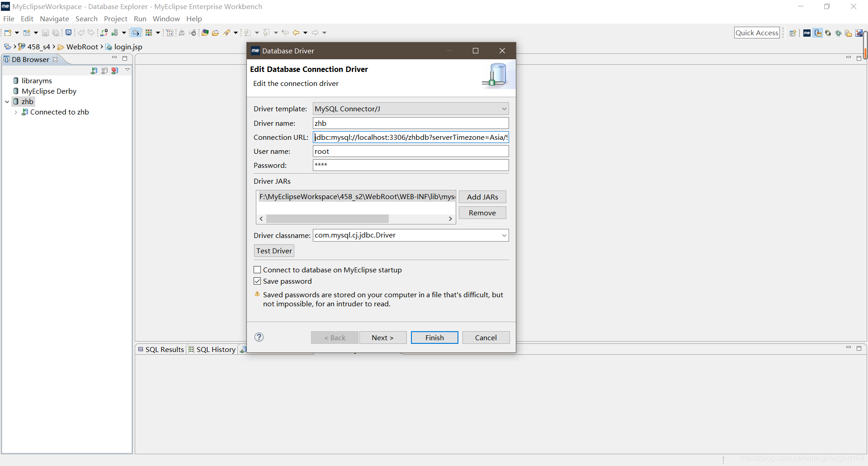The image size is (868, 466).
Task: Open the Window menu
Action: [166, 19]
